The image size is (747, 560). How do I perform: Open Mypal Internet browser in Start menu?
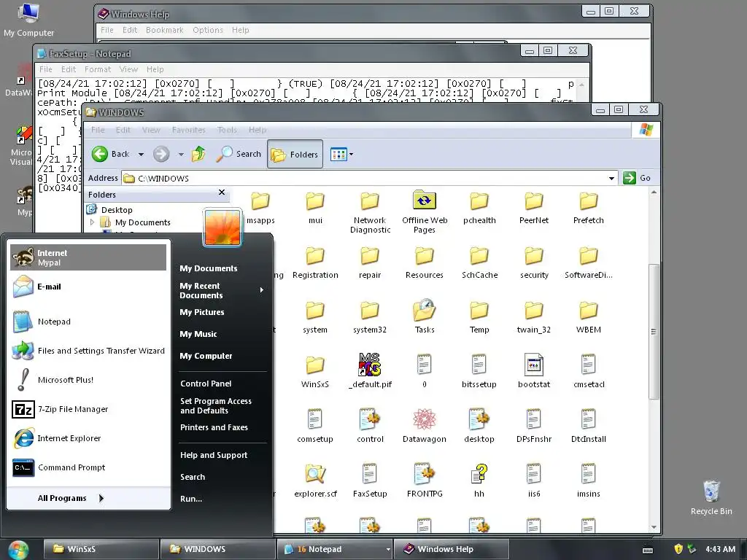[88, 257]
